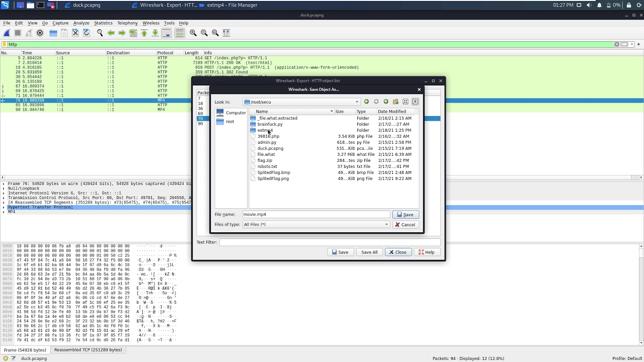The width and height of the screenshot is (644, 362).
Task: Select flag.zip in file list
Action: pos(265,160)
